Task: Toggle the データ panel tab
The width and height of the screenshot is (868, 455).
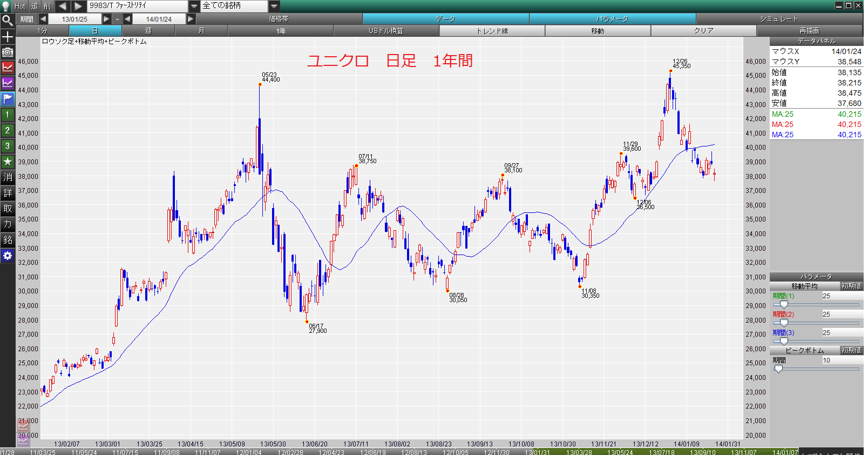Action: coord(446,19)
